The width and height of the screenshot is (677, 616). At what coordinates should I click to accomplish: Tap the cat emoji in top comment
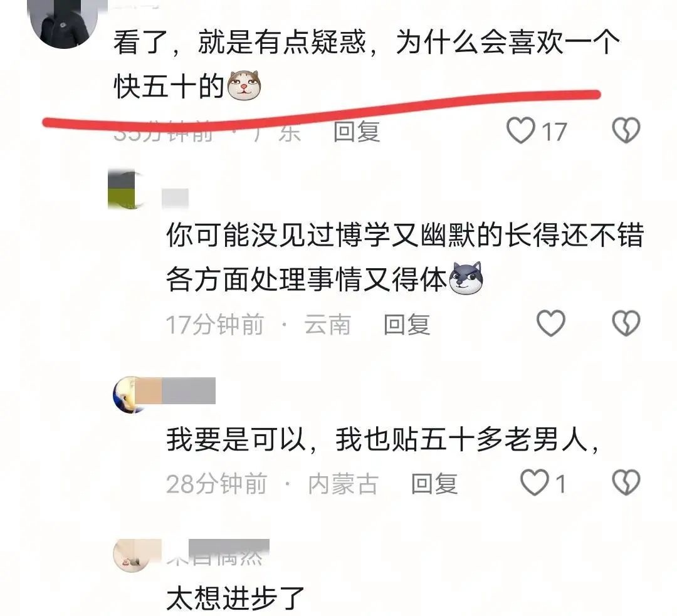(244, 85)
